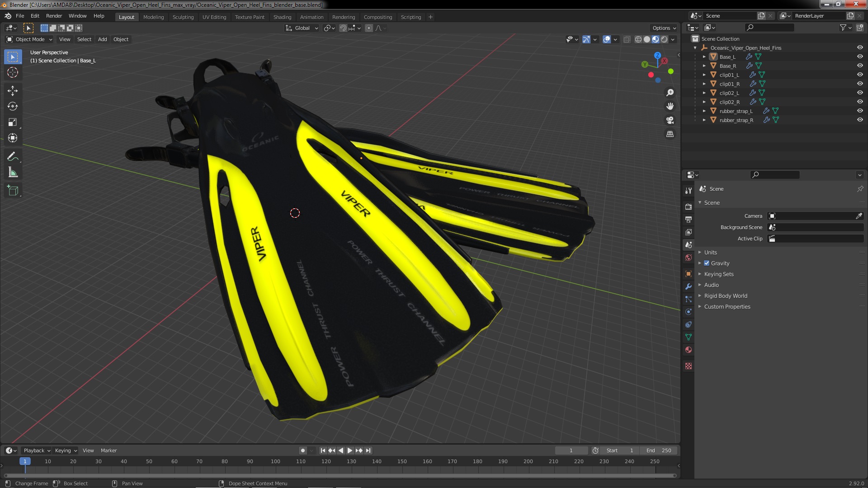Open the Material properties tab
Screen dimensions: 868x488
[689, 350]
